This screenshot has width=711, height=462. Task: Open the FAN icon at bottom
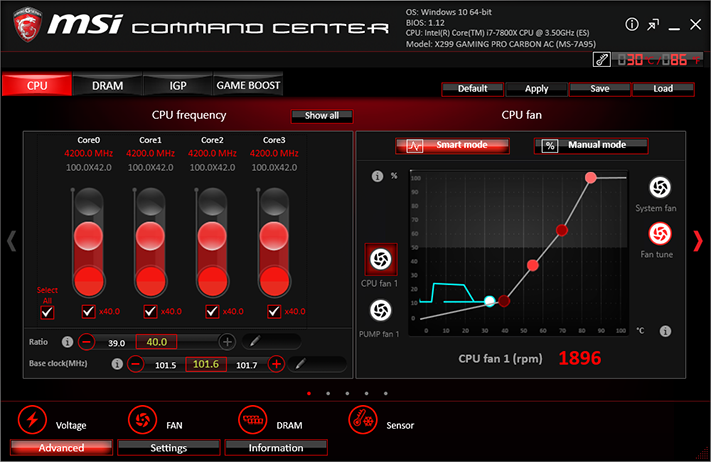142,419
